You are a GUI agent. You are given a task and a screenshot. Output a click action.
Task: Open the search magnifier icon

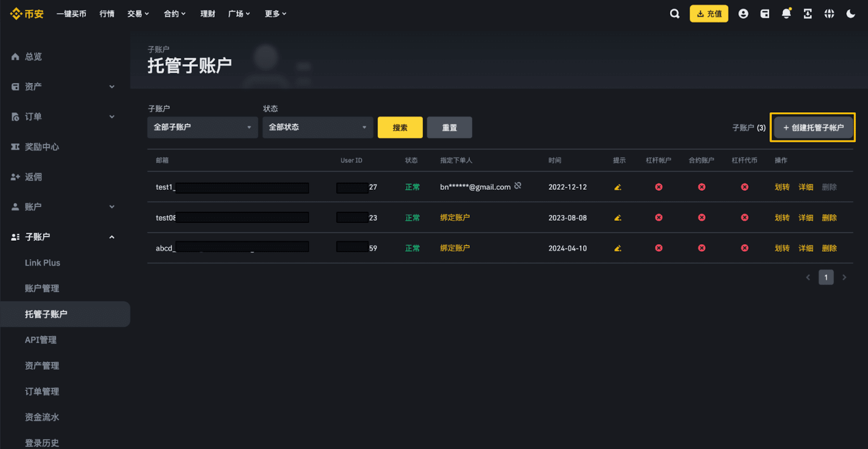click(x=674, y=14)
